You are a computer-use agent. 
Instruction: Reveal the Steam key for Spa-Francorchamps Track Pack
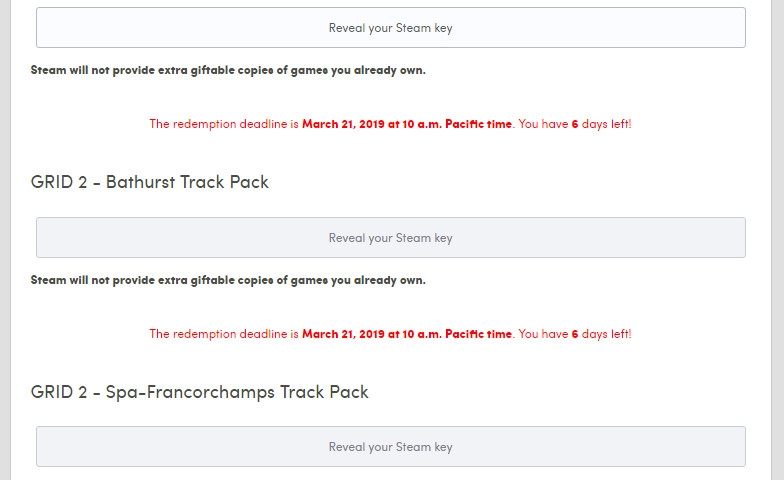[390, 447]
